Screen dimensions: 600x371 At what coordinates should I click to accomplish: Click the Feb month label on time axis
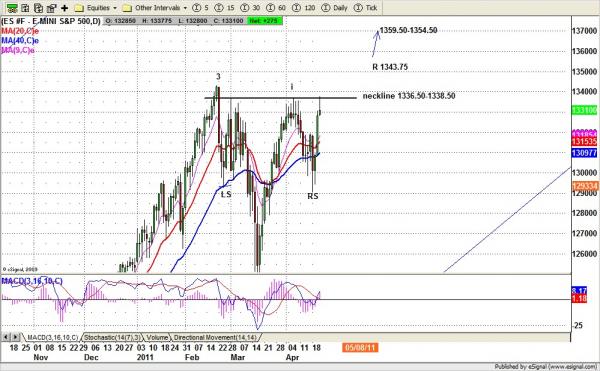[192, 357]
